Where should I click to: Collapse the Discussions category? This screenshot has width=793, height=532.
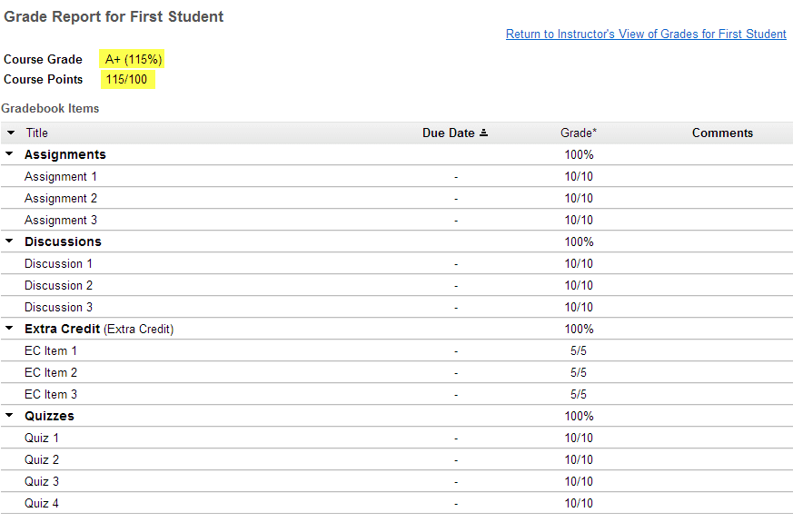click(x=9, y=241)
